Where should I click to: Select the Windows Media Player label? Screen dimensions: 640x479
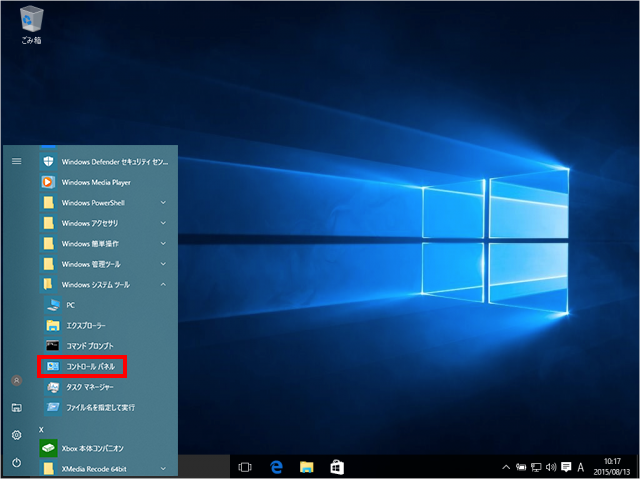point(96,182)
